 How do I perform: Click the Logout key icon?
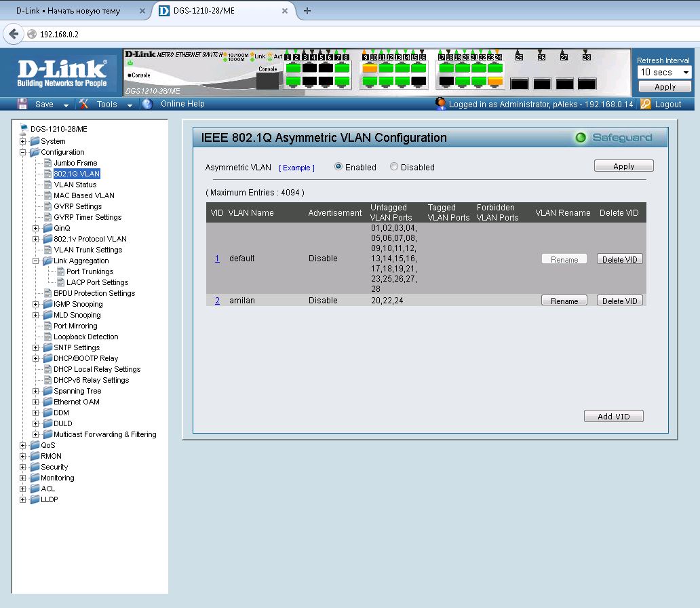[645, 104]
